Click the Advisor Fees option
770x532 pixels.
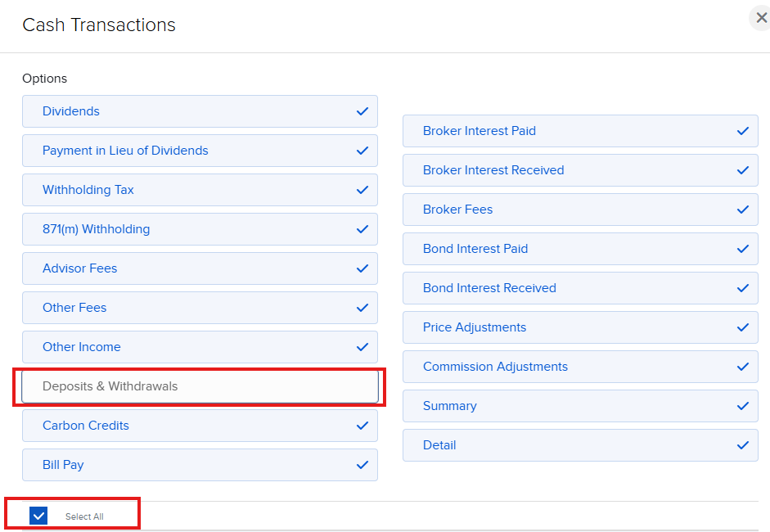[200, 268]
